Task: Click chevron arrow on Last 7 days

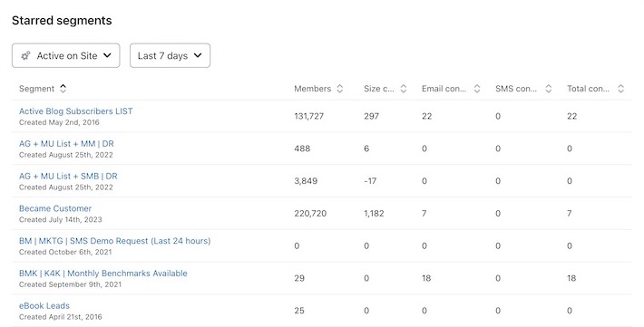Action: [198, 55]
